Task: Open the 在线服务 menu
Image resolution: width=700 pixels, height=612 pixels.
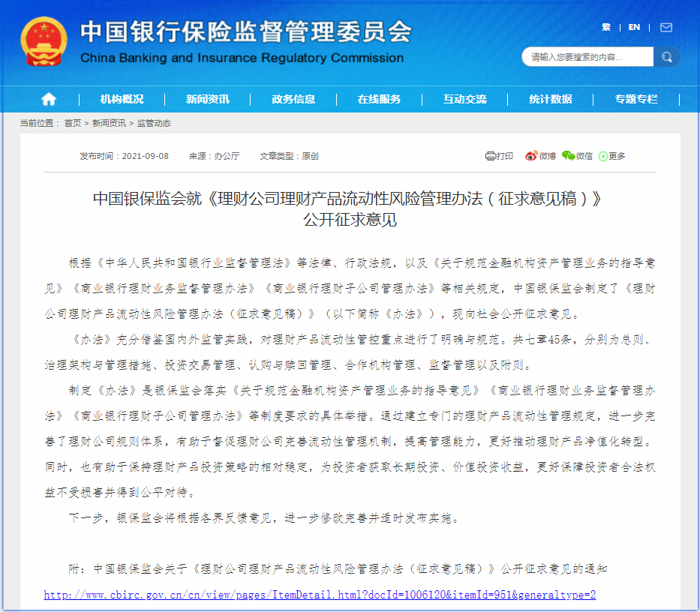Action: pyautogui.click(x=379, y=99)
